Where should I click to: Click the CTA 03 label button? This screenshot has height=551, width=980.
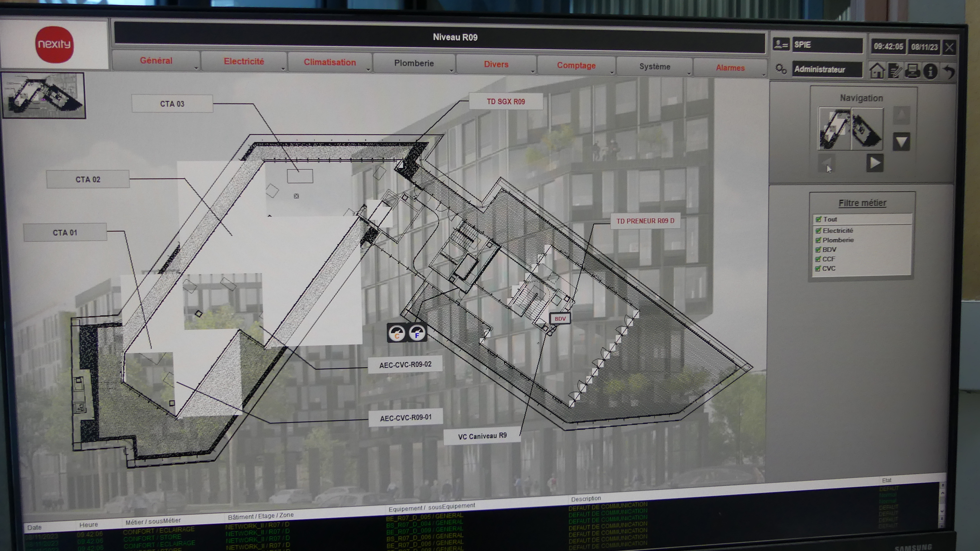point(172,104)
